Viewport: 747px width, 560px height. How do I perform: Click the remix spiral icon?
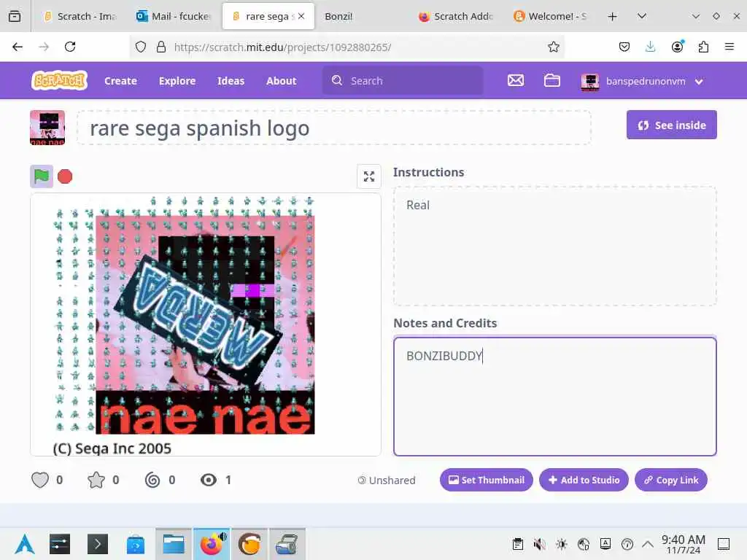pos(152,480)
